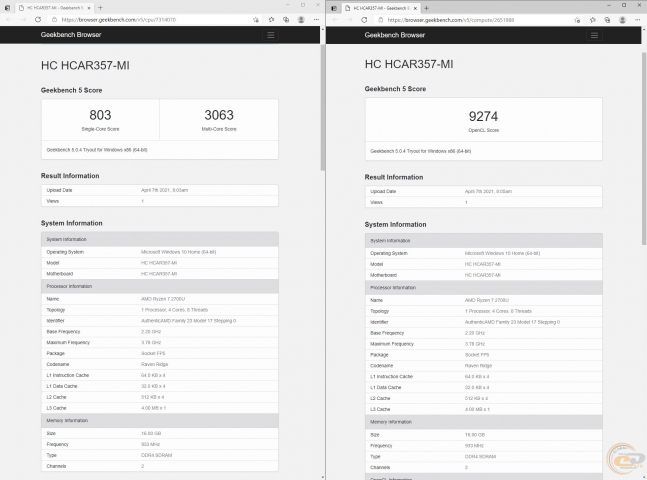
Task: Click AMD Ryzen 7 2700U name in left window
Action: (163, 299)
